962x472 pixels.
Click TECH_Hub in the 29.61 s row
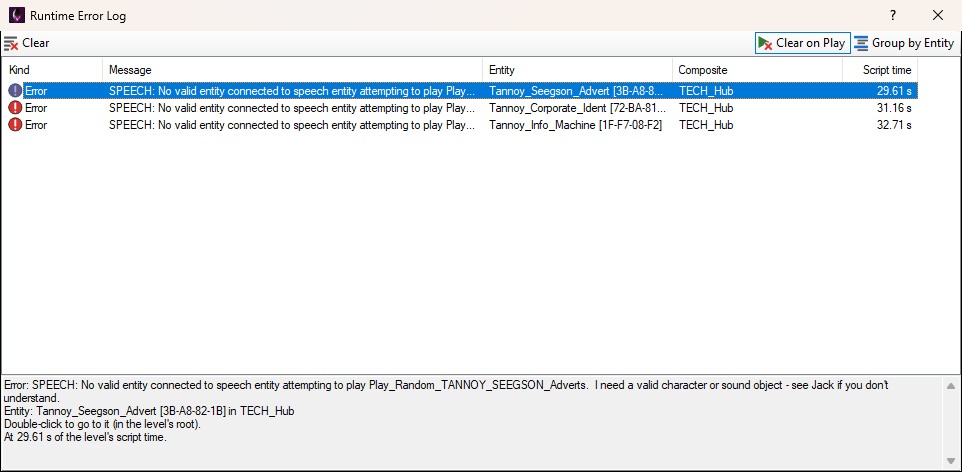point(706,91)
